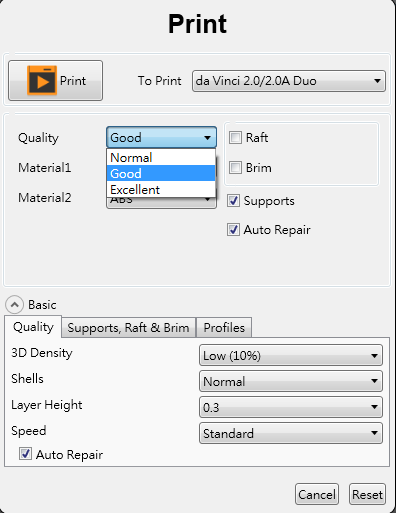Click the orange Print play icon

coord(42,80)
